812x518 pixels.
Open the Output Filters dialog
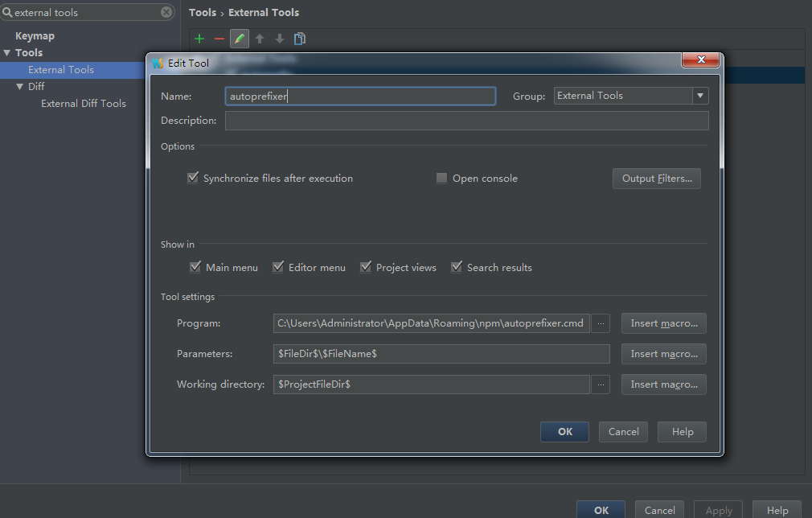coord(656,179)
